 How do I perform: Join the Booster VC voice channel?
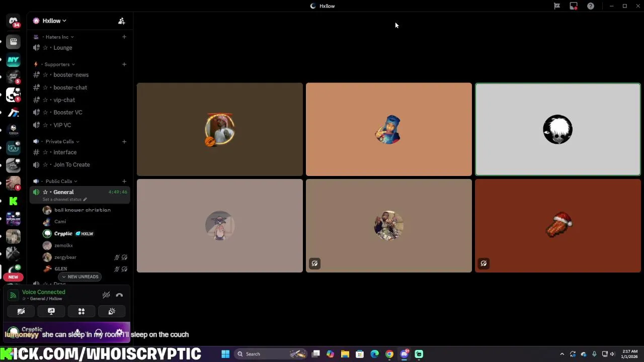click(x=80, y=113)
